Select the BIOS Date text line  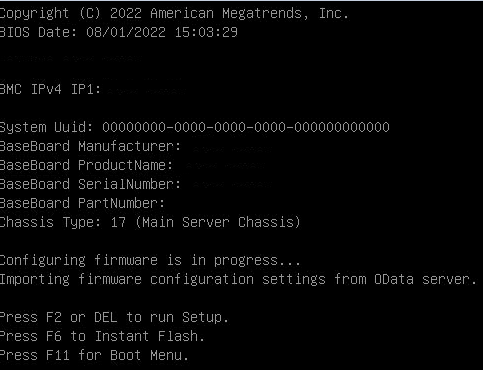[x=118, y=32]
